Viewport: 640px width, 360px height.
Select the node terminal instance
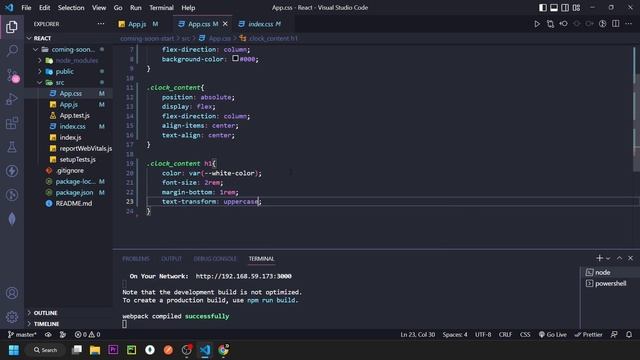(x=609, y=272)
